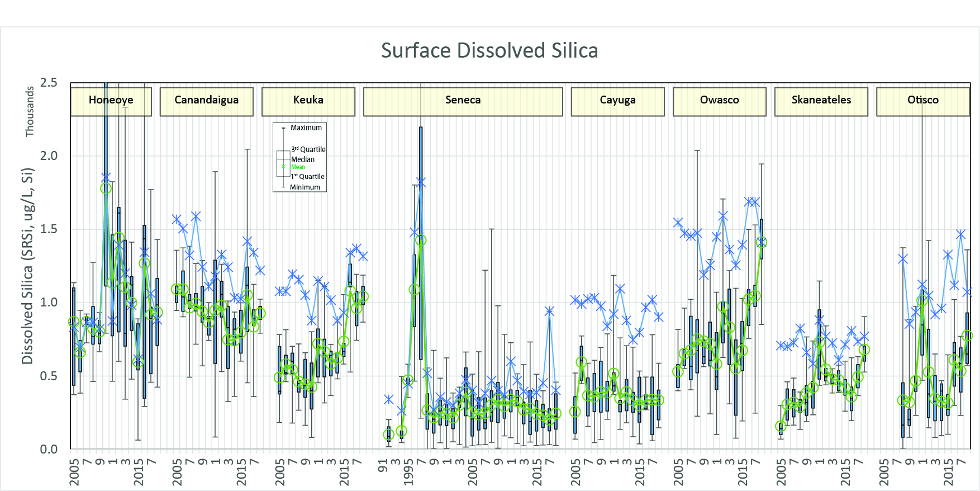Click the 2.5 y-axis tick label
980x491 pixels.
click(49, 83)
